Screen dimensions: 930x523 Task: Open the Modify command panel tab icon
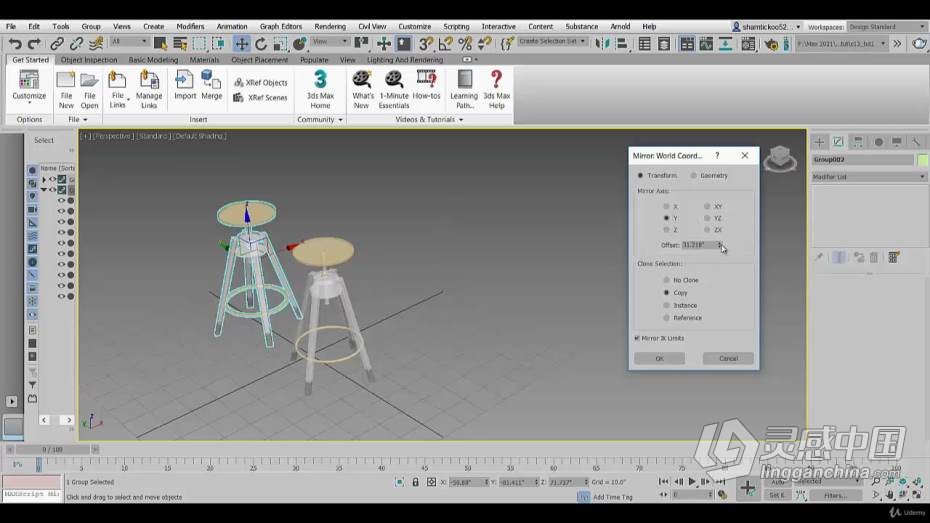click(x=838, y=142)
